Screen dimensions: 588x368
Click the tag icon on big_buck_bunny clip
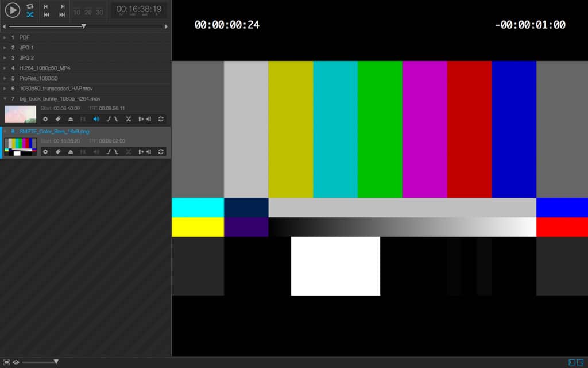[x=58, y=119]
